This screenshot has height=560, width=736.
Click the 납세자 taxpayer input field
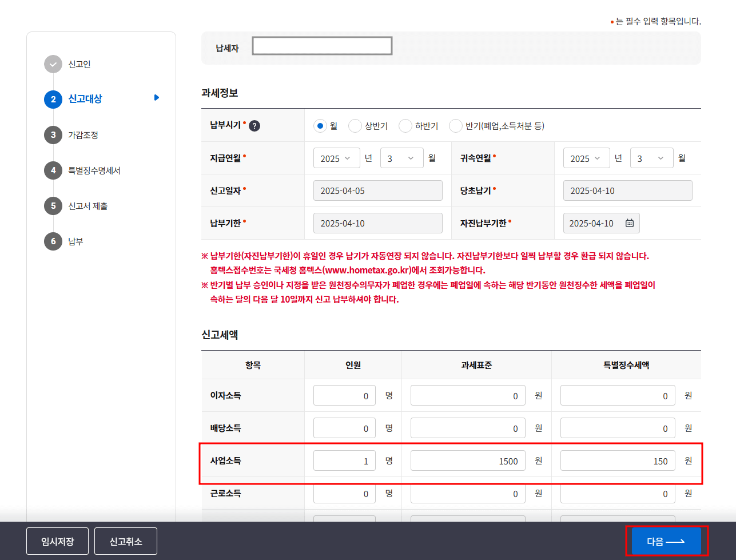click(x=321, y=45)
